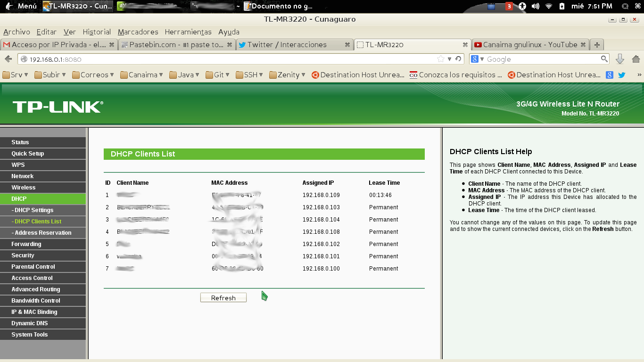The width and height of the screenshot is (644, 362).
Task: Close the Twitter / Interacciones tab
Action: 347,45
